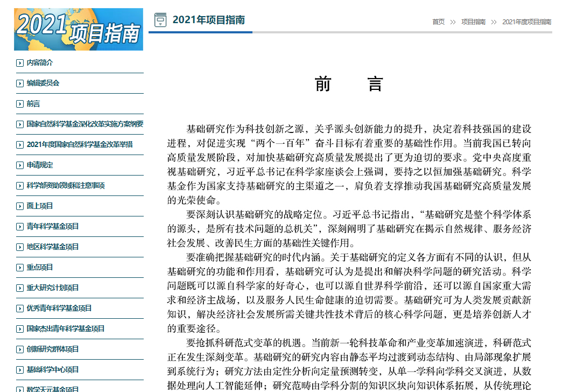The height and width of the screenshot is (392, 563).
Task: Click arrow icon beside 基础科学中心项目
Action: pos(20,370)
